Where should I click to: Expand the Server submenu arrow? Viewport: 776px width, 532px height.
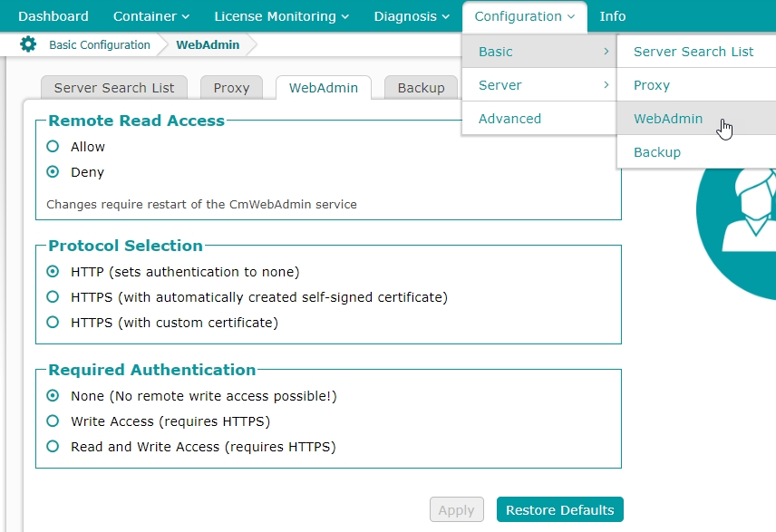[x=606, y=85]
